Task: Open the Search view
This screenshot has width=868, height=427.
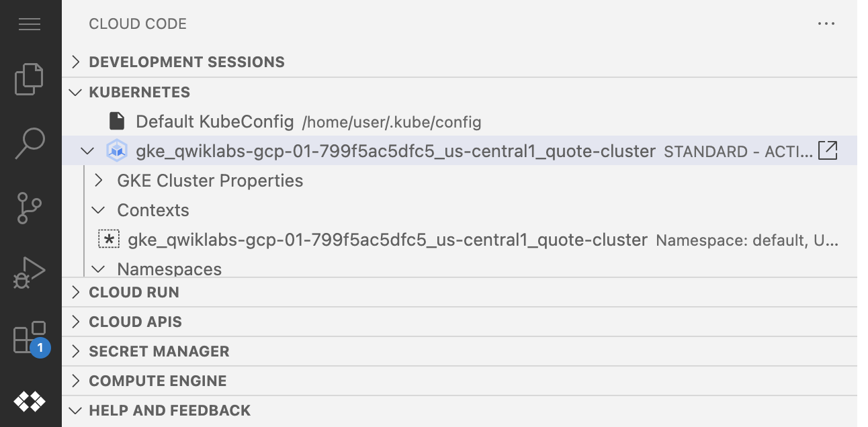Action: coord(30,143)
